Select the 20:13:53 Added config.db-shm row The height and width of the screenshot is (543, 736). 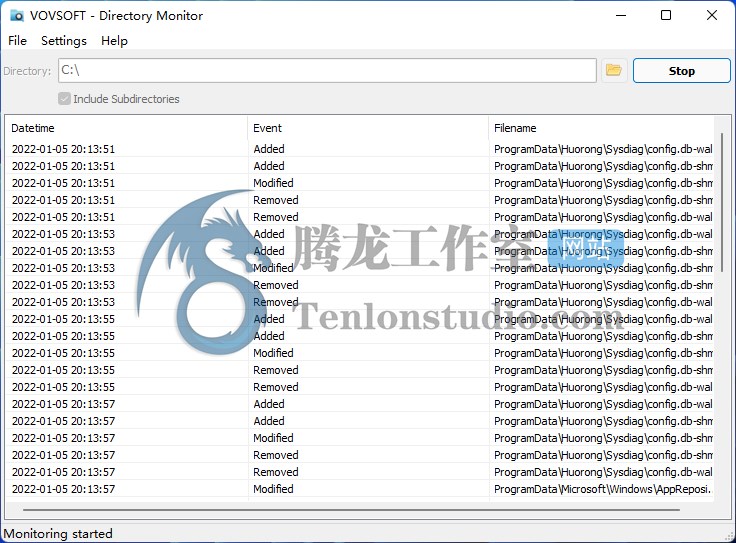(x=360, y=251)
